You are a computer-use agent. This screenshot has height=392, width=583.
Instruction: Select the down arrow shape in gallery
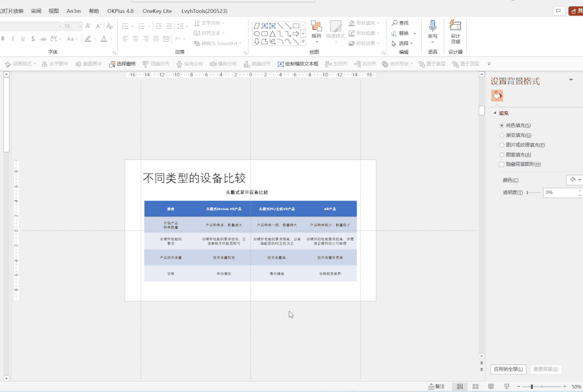[x=256, y=42]
